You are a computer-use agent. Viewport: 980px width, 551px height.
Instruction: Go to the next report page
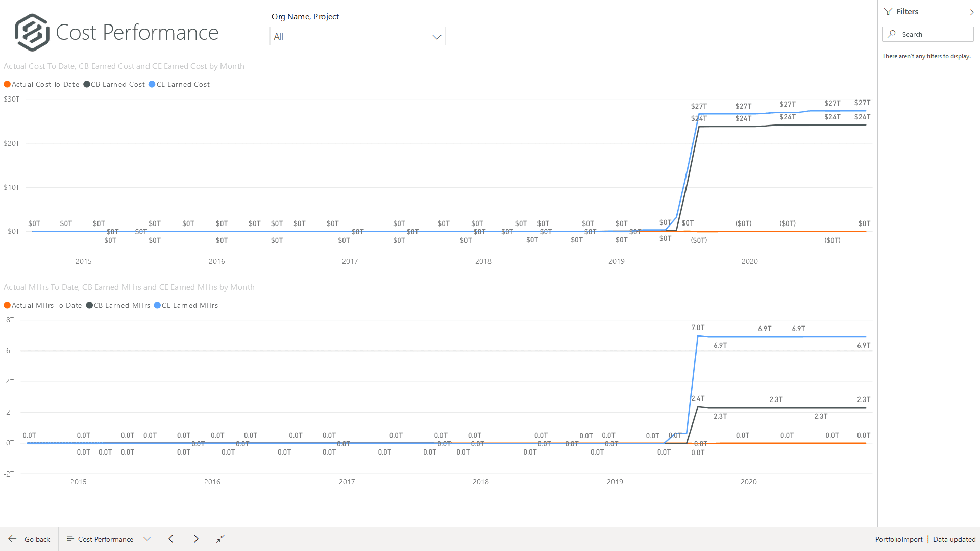[x=196, y=539]
